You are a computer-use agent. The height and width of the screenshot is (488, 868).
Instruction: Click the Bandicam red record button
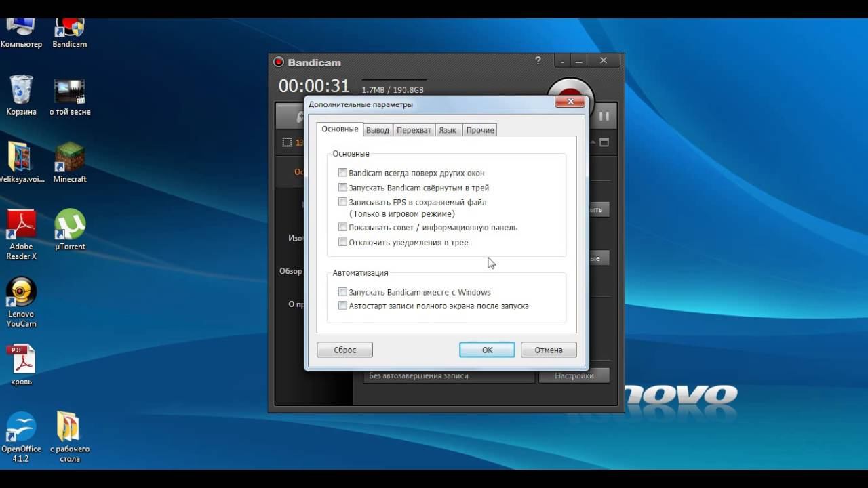tap(570, 88)
